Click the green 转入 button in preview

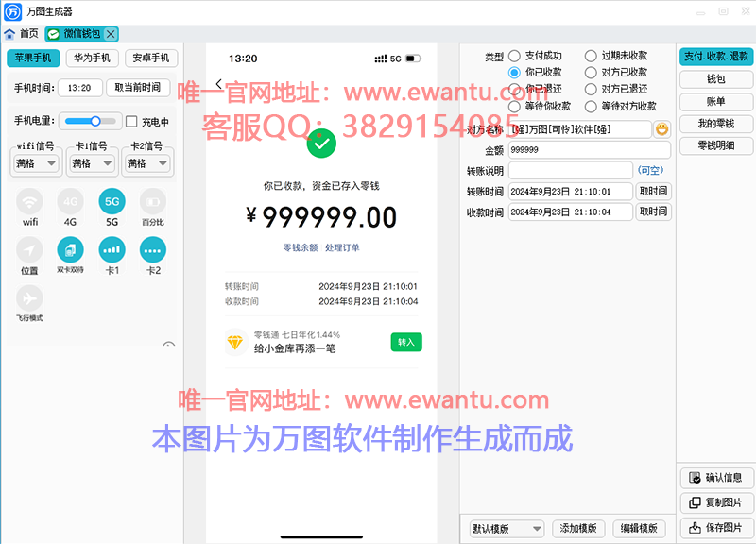pos(406,342)
